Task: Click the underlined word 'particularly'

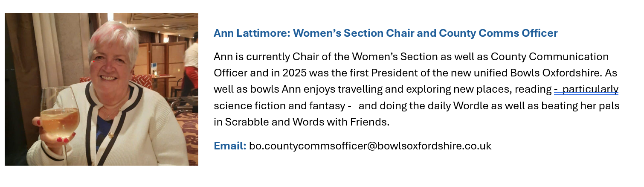Action: (590, 89)
